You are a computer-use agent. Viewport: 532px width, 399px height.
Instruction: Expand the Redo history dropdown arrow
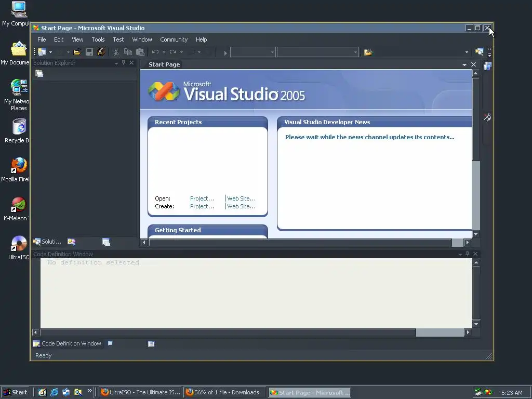coord(181,52)
